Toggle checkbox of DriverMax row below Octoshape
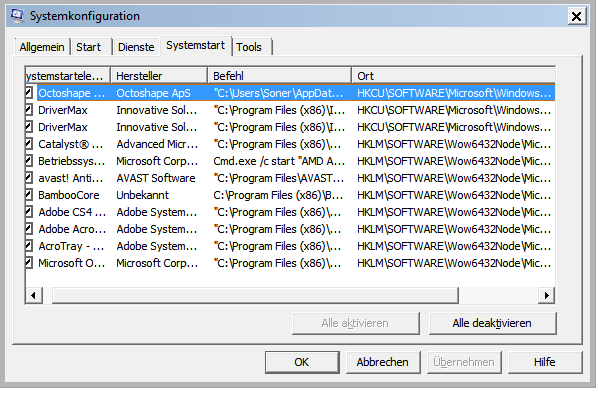Image resolution: width=598 pixels, height=394 pixels. [29, 110]
